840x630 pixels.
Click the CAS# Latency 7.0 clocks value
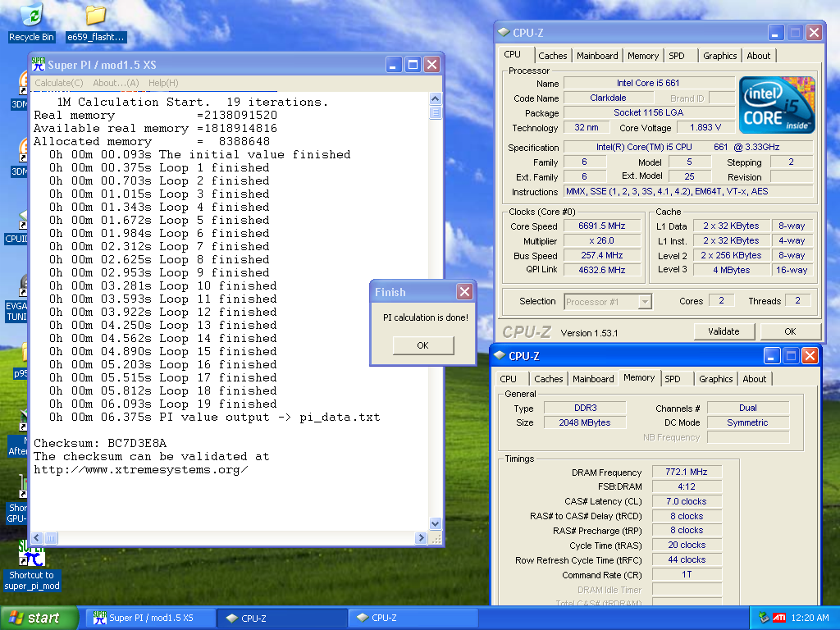pos(687,501)
